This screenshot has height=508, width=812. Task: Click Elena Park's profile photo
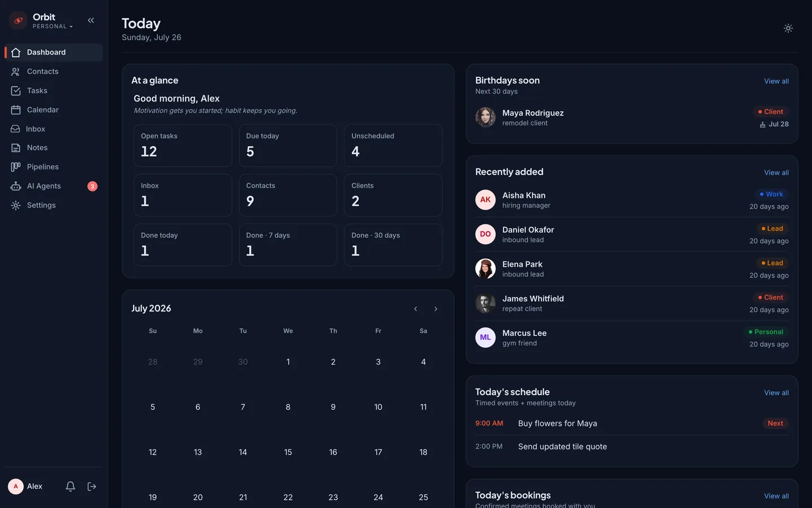[486, 269]
